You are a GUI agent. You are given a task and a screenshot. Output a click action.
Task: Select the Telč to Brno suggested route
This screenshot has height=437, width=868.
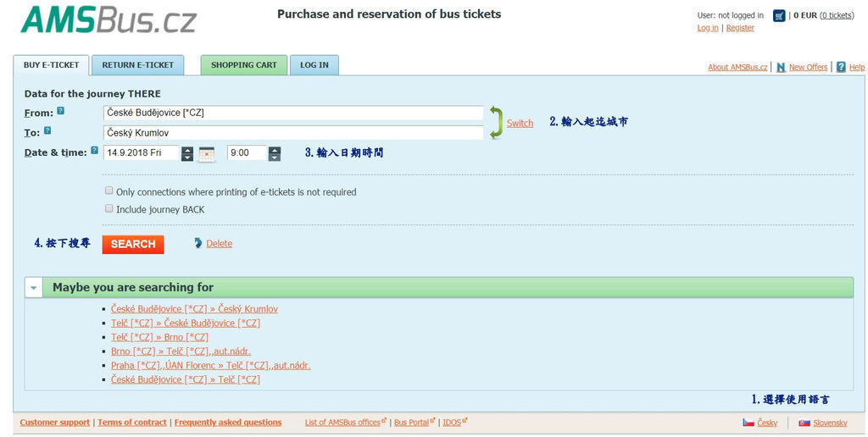coord(159,337)
